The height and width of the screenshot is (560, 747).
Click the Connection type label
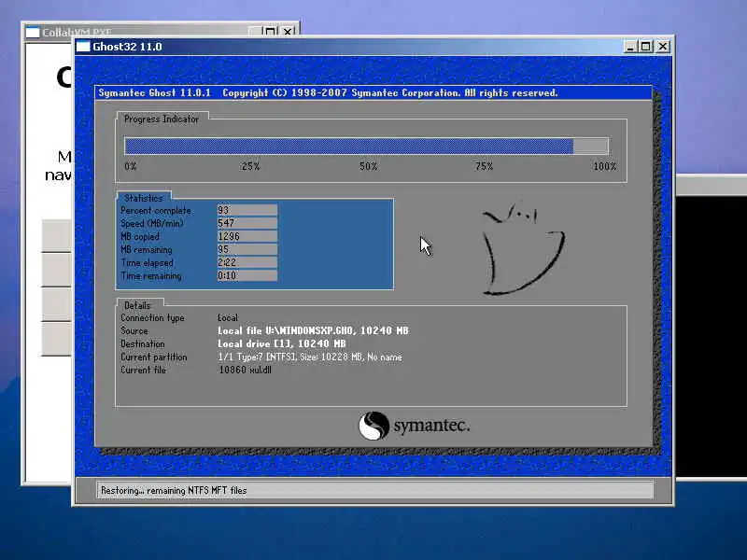[x=152, y=317]
